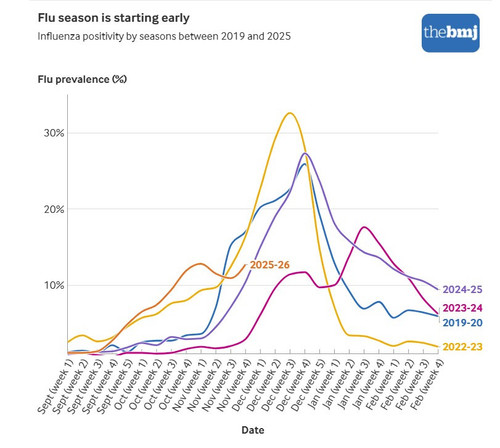Click the chart title 'Flu season is starting early'
This screenshot has height=448, width=500.
click(114, 18)
